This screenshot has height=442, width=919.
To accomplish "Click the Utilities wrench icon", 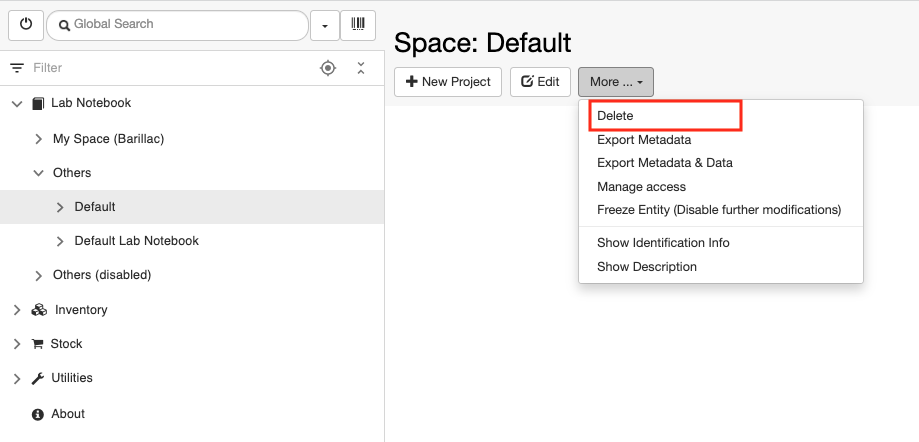I will 38,378.
